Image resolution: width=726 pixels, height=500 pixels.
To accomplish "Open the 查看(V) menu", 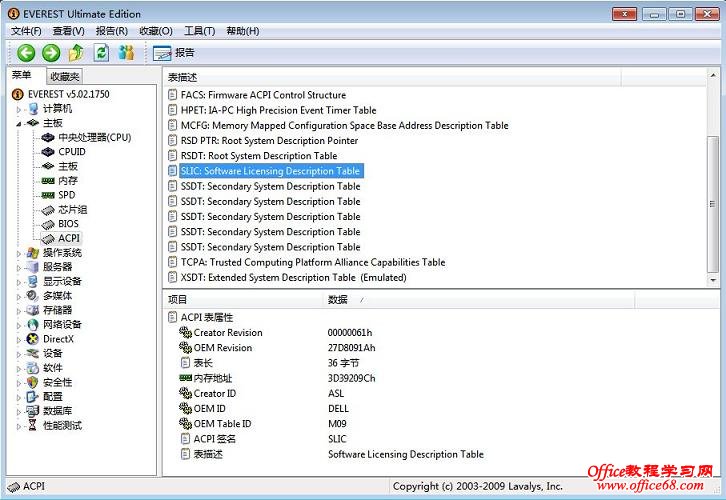I will pos(69,31).
